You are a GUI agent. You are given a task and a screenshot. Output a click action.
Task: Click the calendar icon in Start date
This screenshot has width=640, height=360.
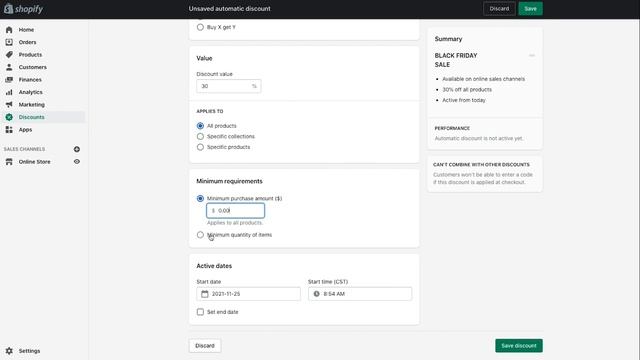tap(204, 294)
